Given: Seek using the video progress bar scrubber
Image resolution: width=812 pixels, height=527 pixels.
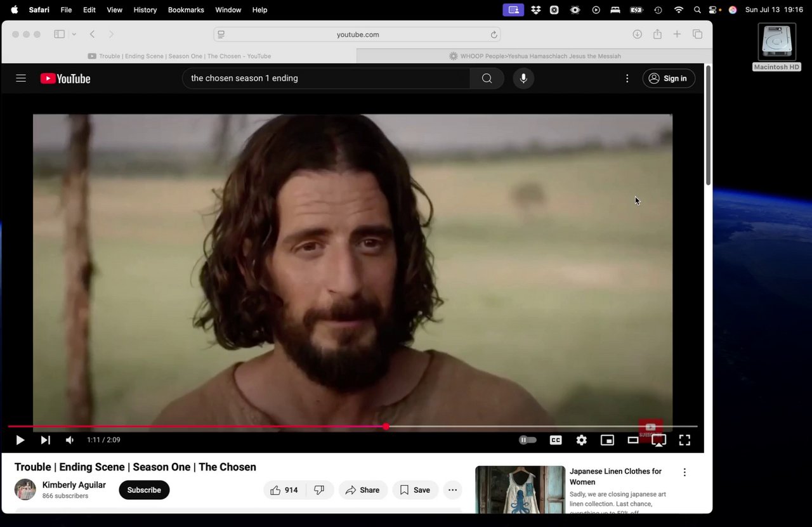Looking at the screenshot, I should (x=386, y=426).
